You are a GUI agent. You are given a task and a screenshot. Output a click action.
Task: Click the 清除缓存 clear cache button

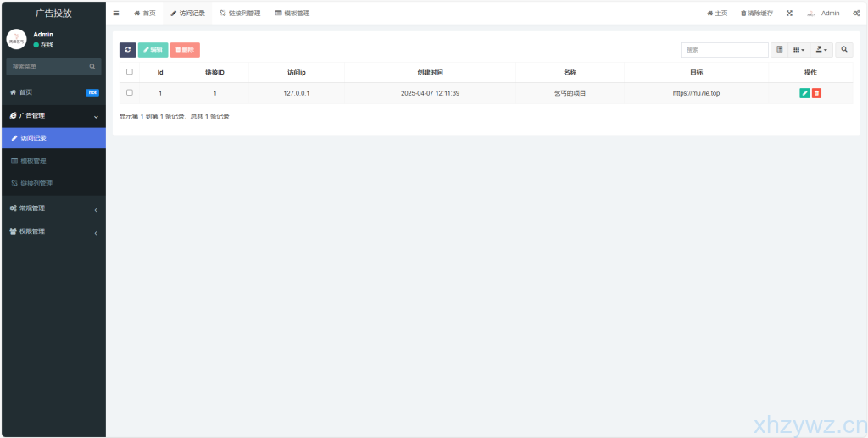point(756,14)
